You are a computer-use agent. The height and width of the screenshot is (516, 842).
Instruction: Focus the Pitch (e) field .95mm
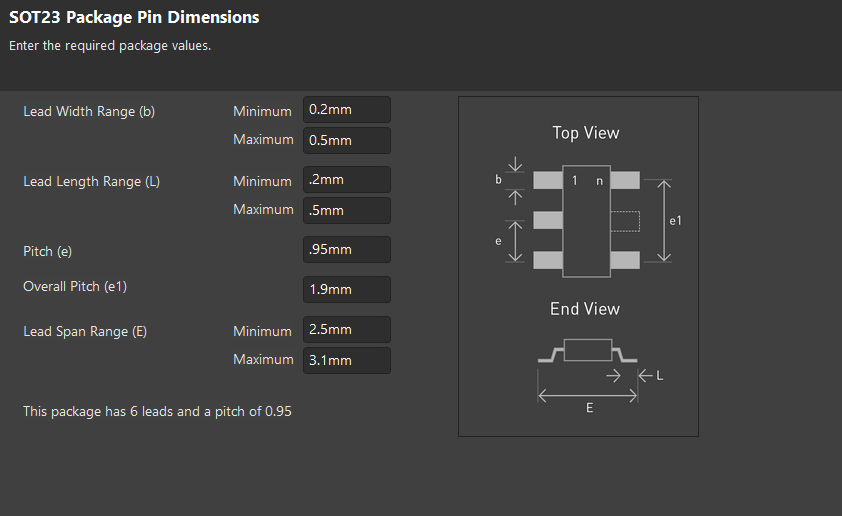tap(347, 249)
